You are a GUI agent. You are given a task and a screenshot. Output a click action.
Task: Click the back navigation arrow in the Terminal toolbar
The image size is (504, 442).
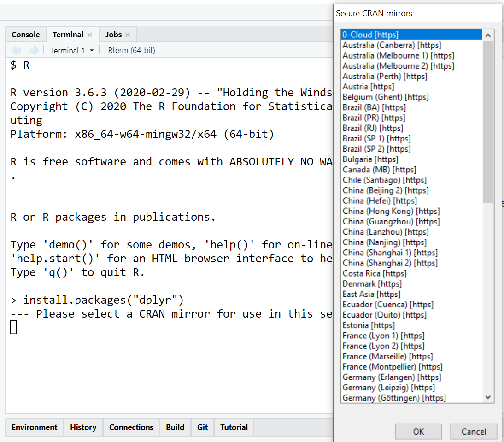click(17, 51)
